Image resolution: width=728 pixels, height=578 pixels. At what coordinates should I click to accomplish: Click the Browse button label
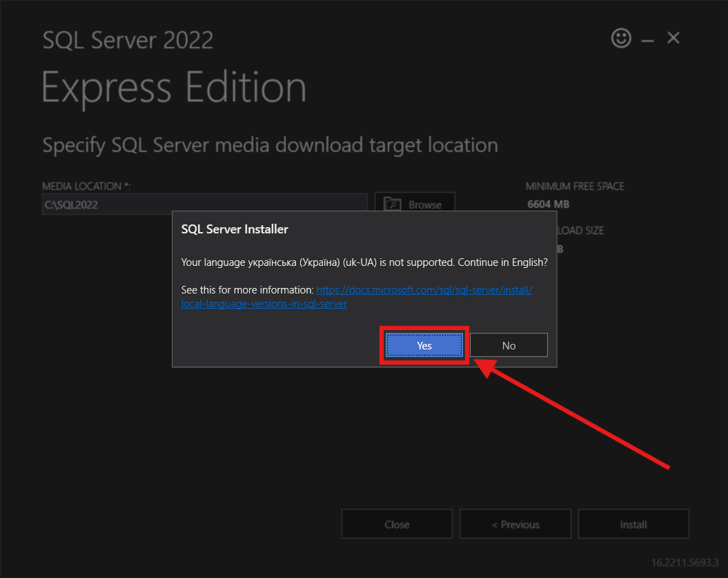tap(424, 205)
